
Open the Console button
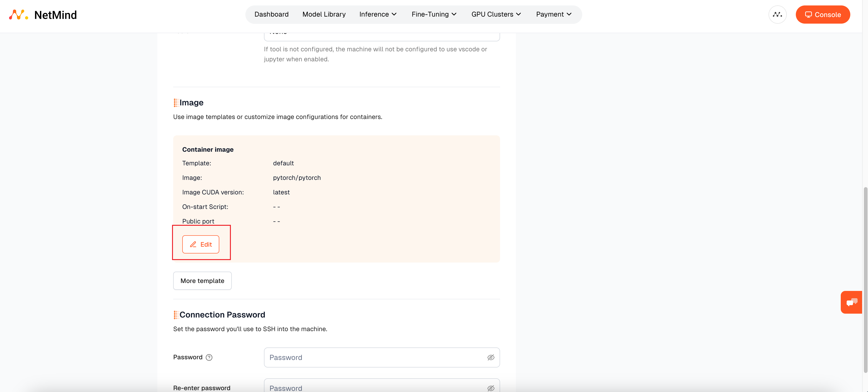[823, 15]
